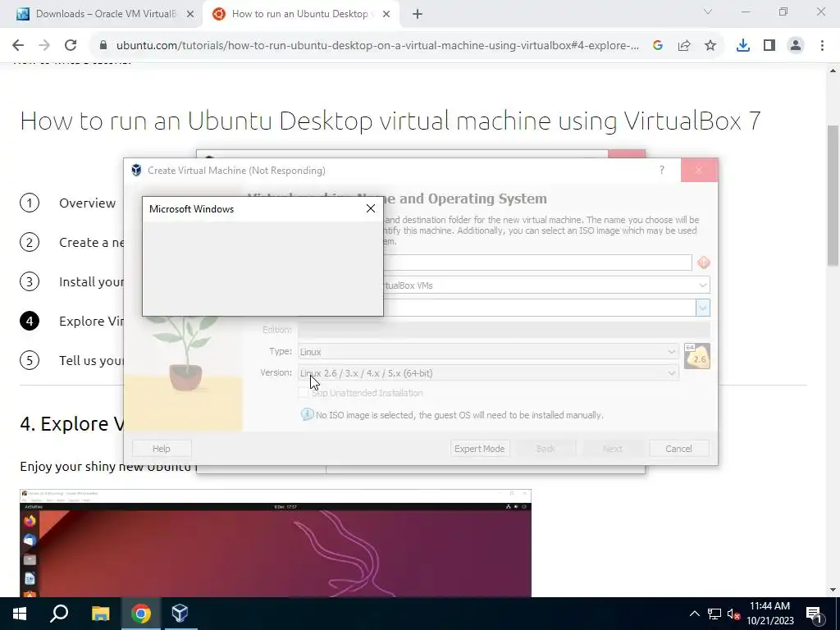This screenshot has height=630, width=840.
Task: Click the URL address bar
Action: (x=377, y=46)
